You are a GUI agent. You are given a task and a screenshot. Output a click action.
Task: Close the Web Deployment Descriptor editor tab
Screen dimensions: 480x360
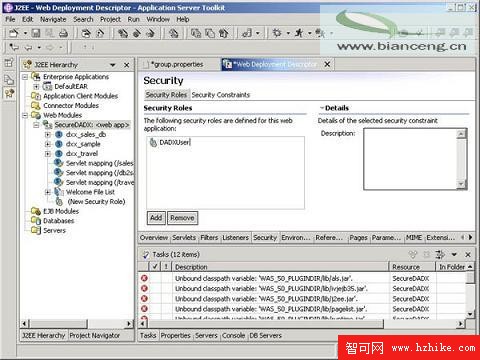click(327, 64)
